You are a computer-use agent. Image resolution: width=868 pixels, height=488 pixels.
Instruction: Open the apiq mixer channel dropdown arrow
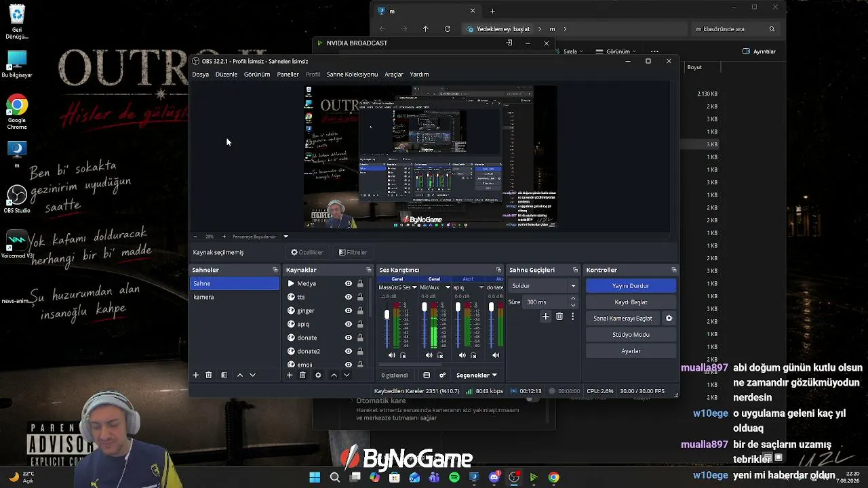(x=481, y=287)
